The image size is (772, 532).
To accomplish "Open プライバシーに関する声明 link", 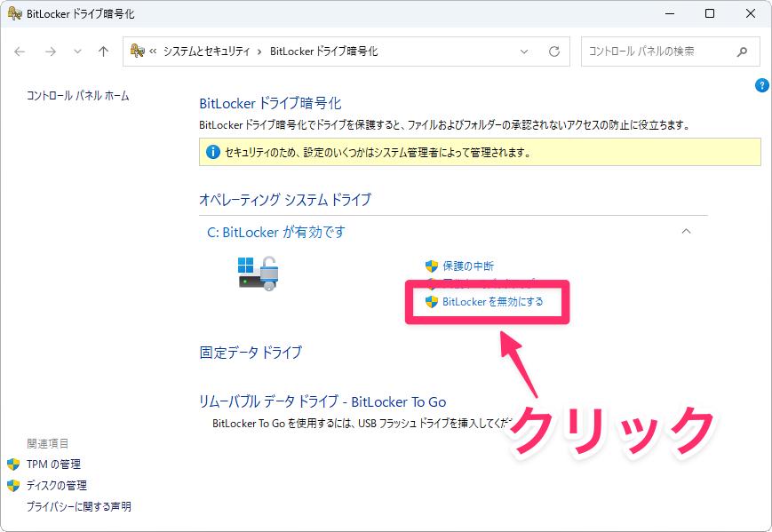I will click(79, 506).
